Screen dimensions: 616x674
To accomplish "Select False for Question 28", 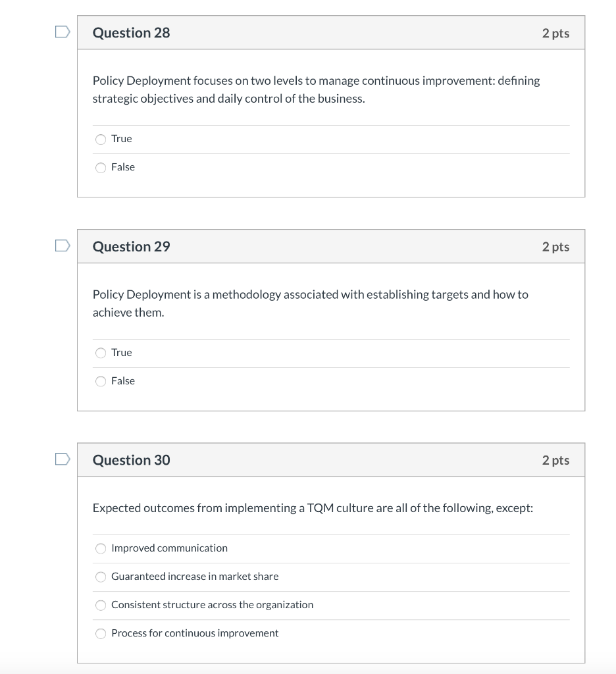I will pyautogui.click(x=101, y=167).
